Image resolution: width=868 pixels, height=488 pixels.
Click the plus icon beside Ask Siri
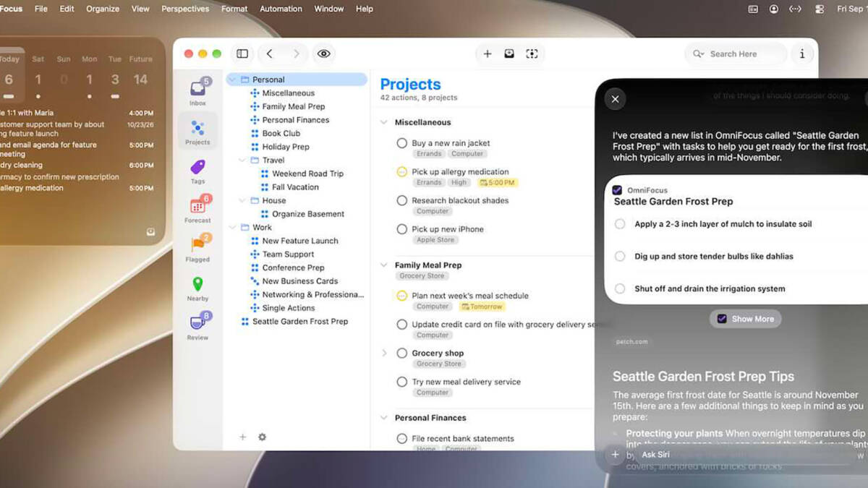tap(615, 455)
